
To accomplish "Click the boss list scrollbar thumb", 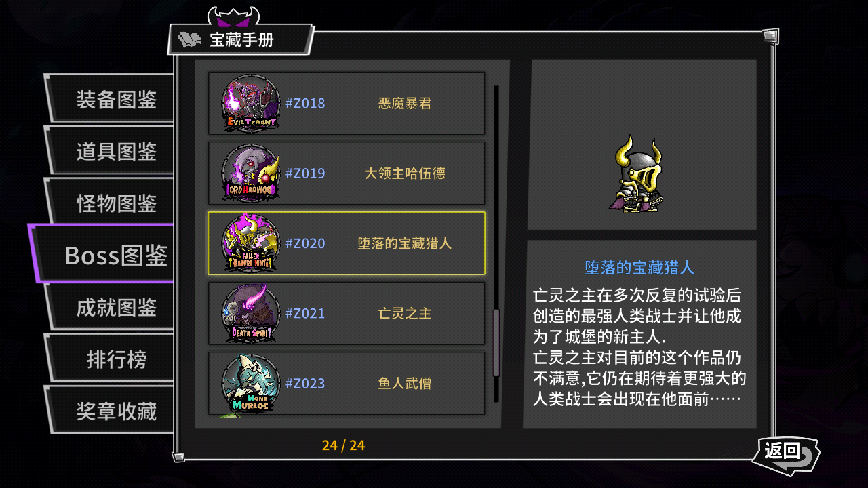I will [496, 342].
